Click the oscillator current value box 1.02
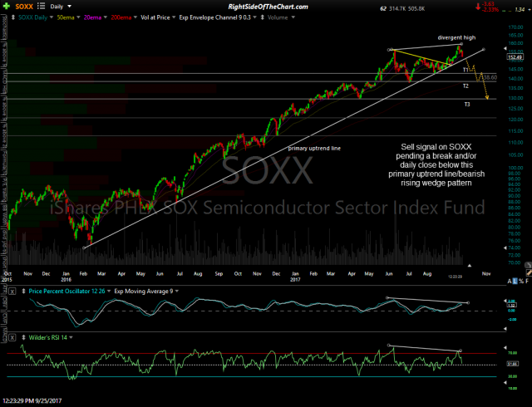This screenshot has height=407, width=532. (x=512, y=306)
